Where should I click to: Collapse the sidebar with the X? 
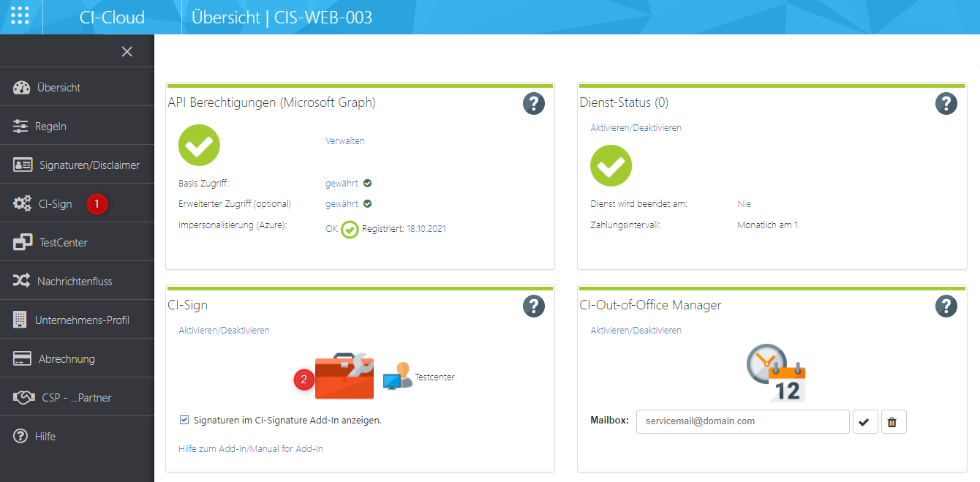127,51
